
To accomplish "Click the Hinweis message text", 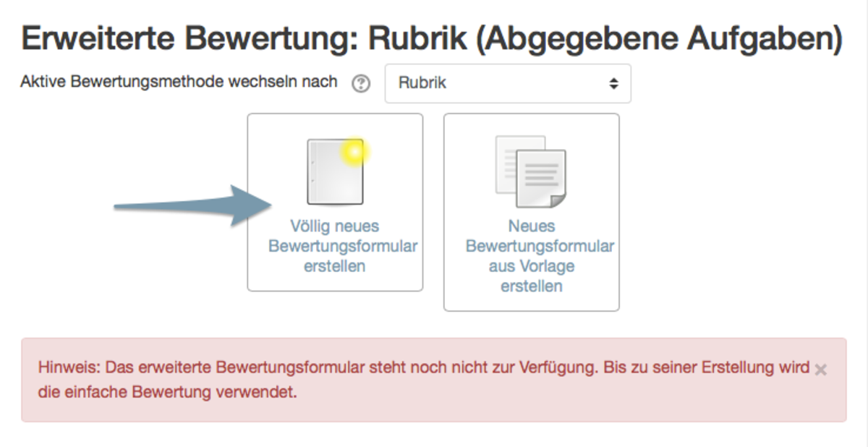I will tap(424, 380).
